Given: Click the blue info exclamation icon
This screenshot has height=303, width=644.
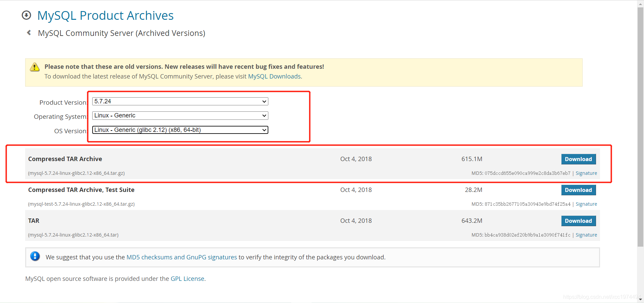Looking at the screenshot, I should 35,256.
